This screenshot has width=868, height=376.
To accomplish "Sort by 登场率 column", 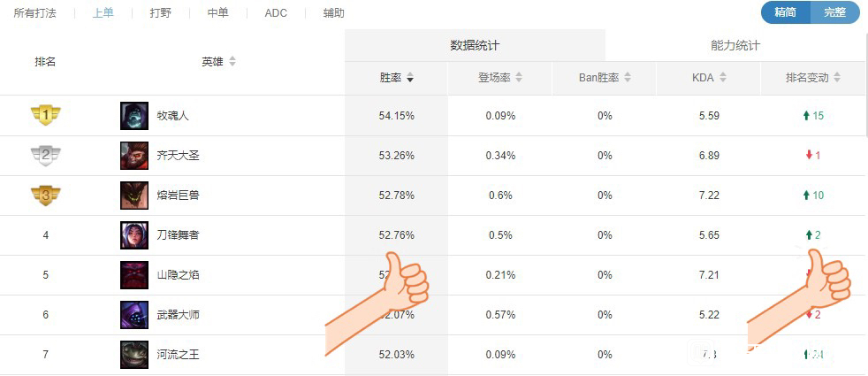I will (x=500, y=78).
